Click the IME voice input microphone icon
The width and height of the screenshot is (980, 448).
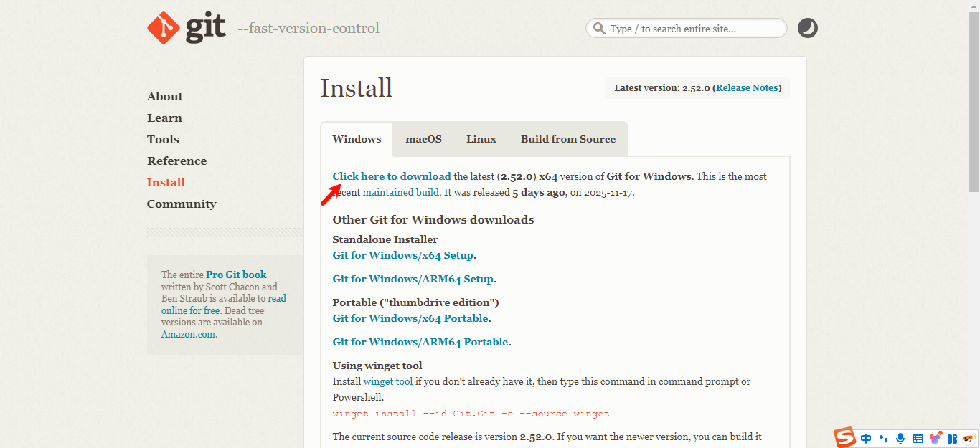(900, 439)
